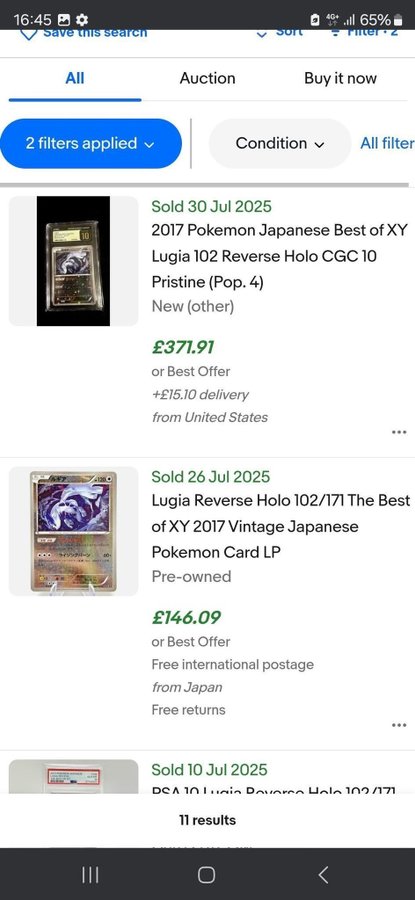Tap the Save this search heart icon
The image size is (415, 900).
coord(29,34)
